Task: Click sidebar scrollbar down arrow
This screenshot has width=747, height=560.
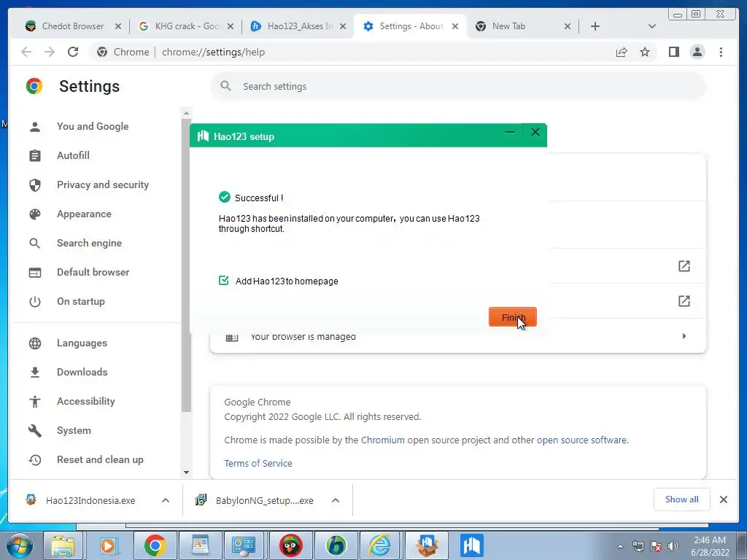Action: point(186,472)
